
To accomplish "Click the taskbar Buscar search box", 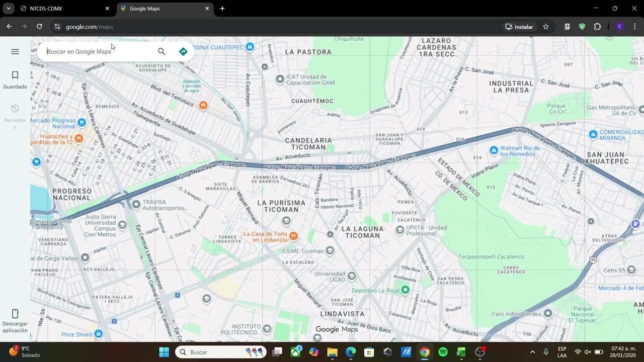I will pyautogui.click(x=221, y=352).
